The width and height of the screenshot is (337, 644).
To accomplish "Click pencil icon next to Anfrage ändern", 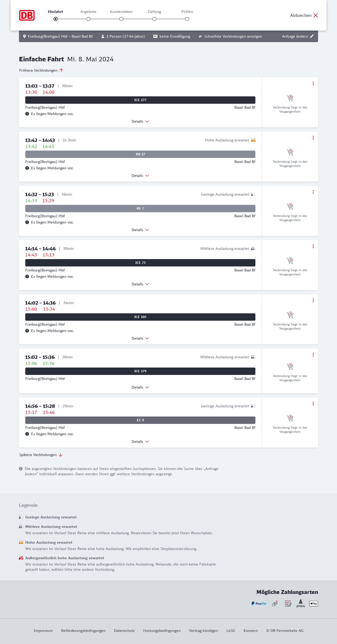I will 312,36.
